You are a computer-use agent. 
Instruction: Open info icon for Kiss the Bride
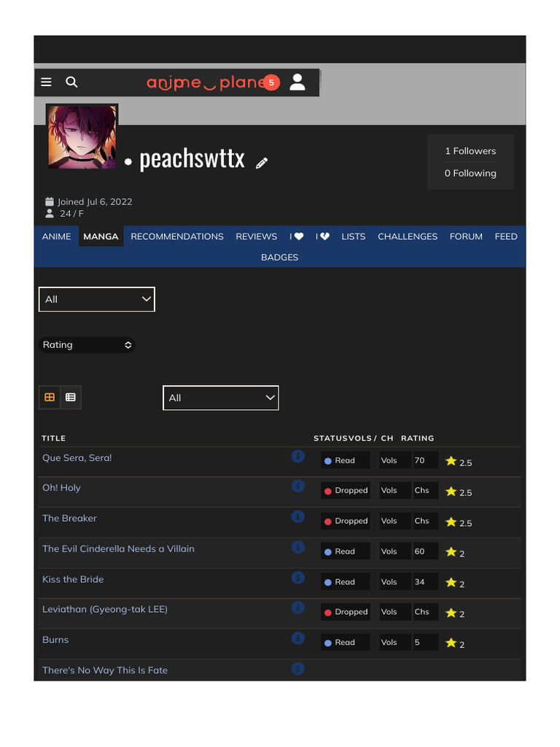[297, 578]
